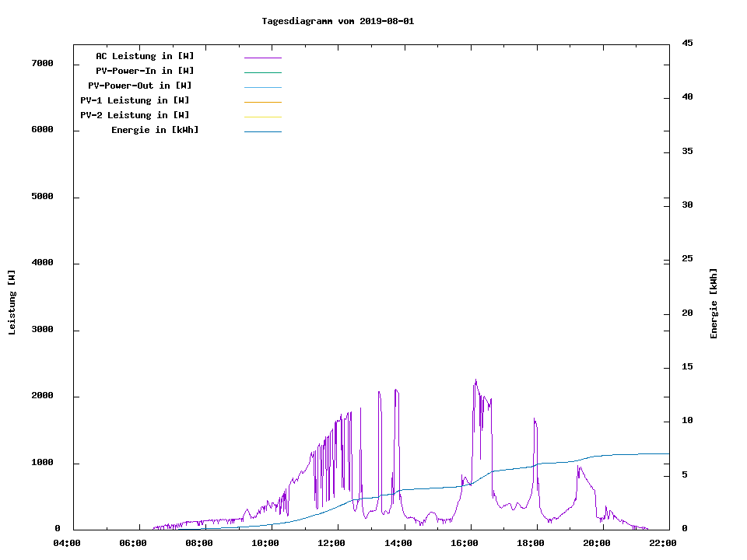Select the PV-1 Leistung in [W] legend entry
The image size is (747, 560).
click(x=135, y=100)
